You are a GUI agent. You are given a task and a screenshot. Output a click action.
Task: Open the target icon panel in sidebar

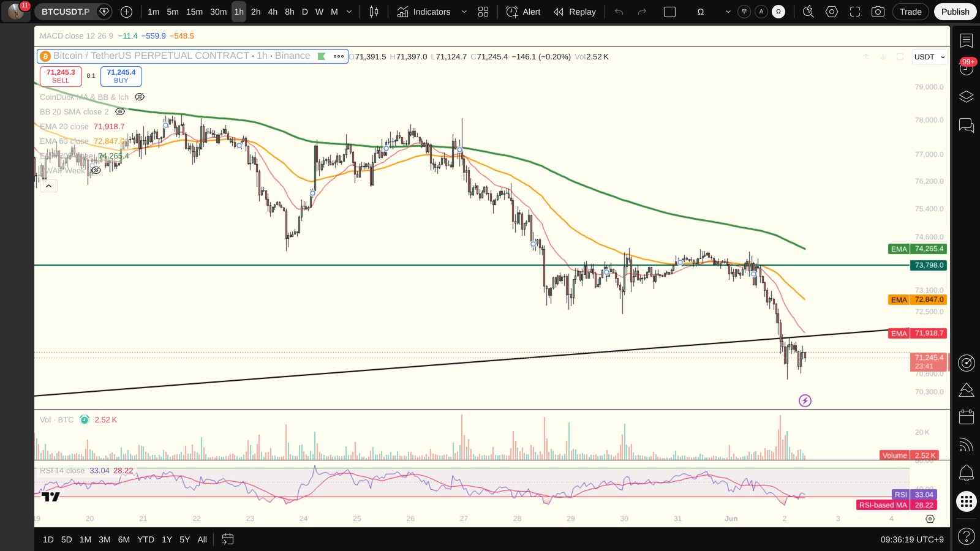click(x=966, y=363)
